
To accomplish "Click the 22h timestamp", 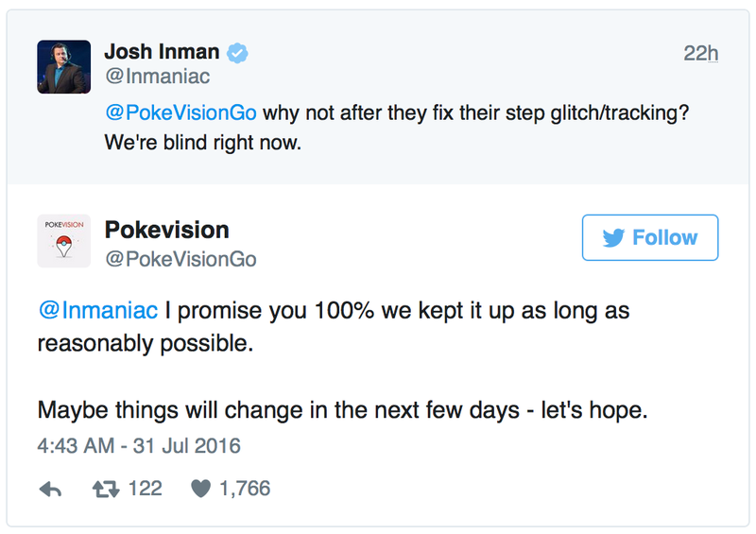I will 700,53.
